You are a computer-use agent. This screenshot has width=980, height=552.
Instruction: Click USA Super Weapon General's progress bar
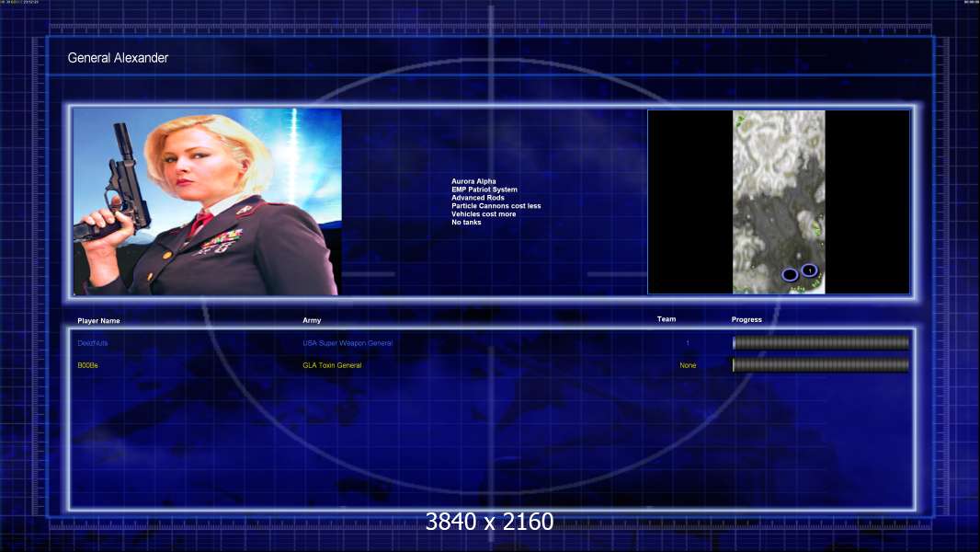[x=821, y=342]
